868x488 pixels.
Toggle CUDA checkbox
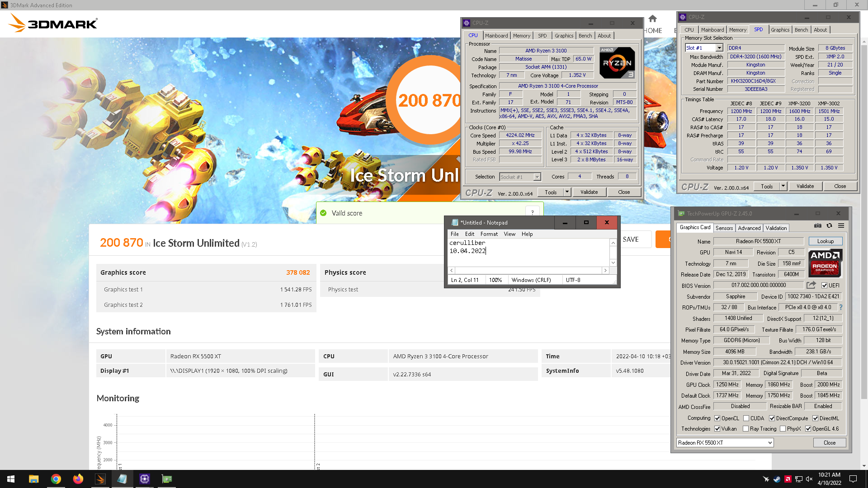click(746, 418)
